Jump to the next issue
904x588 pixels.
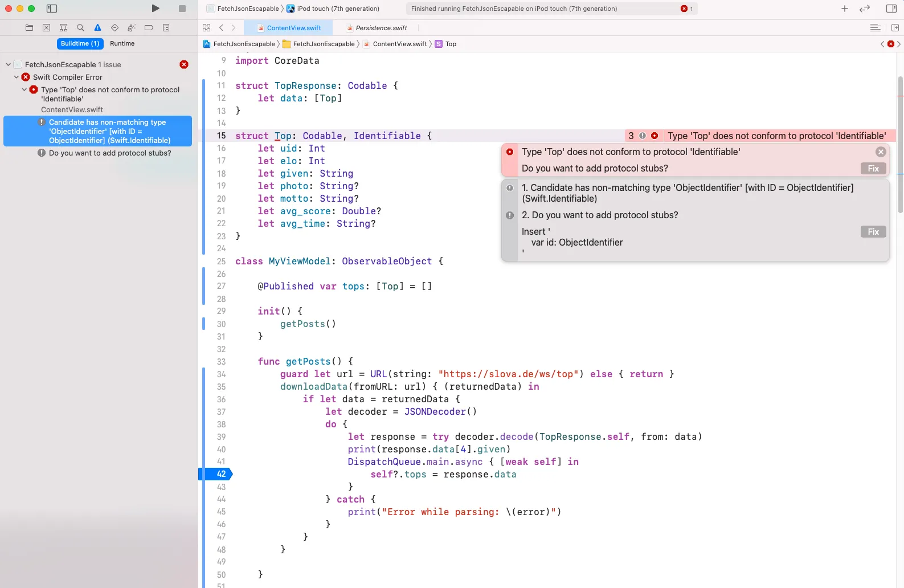click(x=899, y=44)
